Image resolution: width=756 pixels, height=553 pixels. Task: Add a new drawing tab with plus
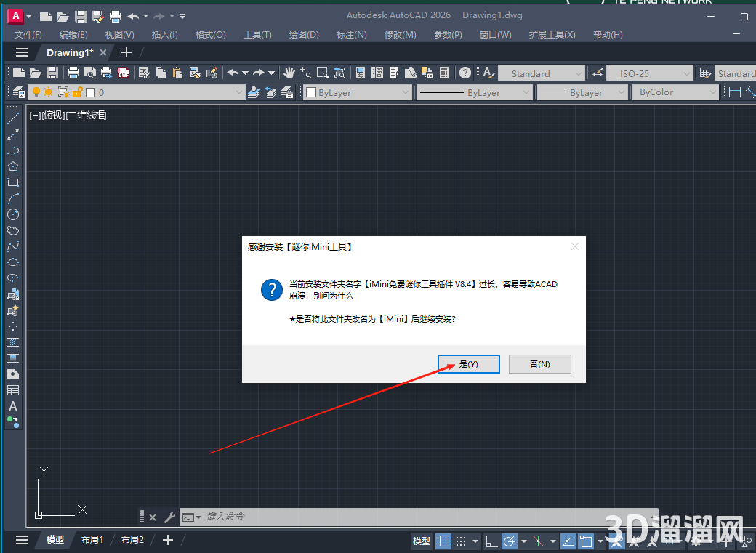pos(126,52)
